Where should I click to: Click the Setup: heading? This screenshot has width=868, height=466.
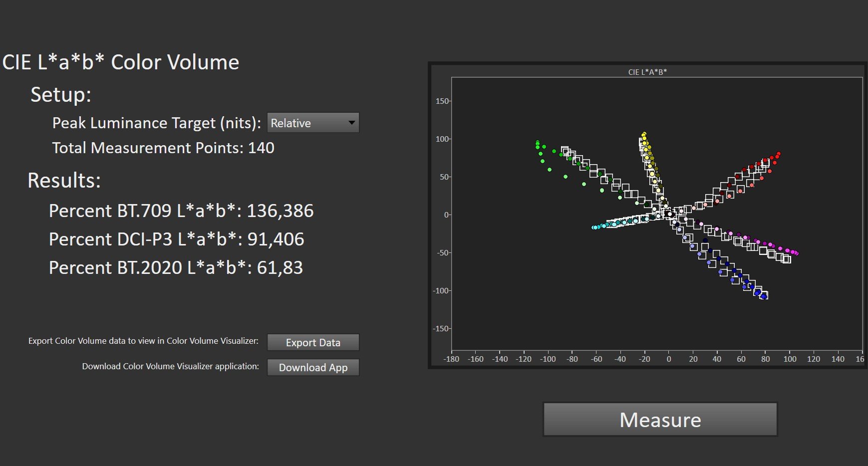(61, 94)
